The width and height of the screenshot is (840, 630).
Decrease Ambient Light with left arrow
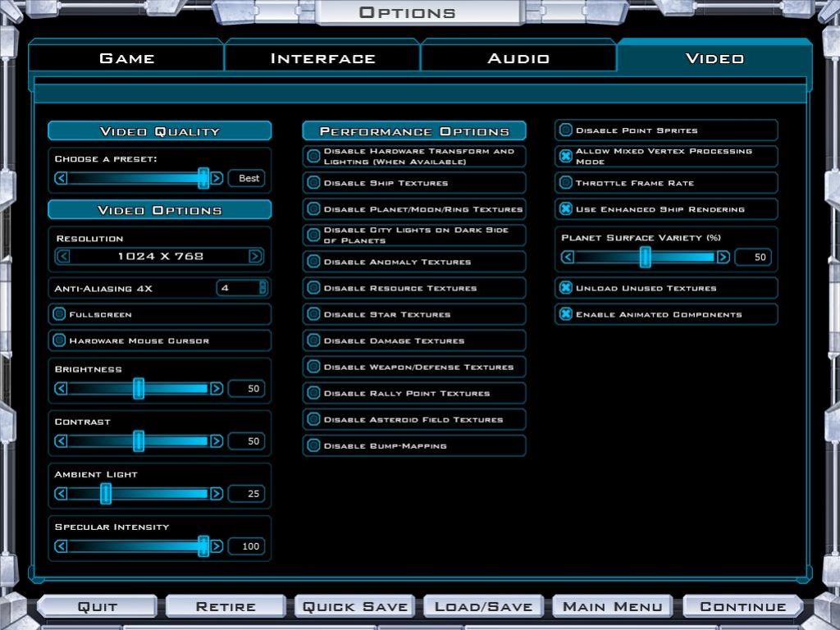(x=61, y=493)
